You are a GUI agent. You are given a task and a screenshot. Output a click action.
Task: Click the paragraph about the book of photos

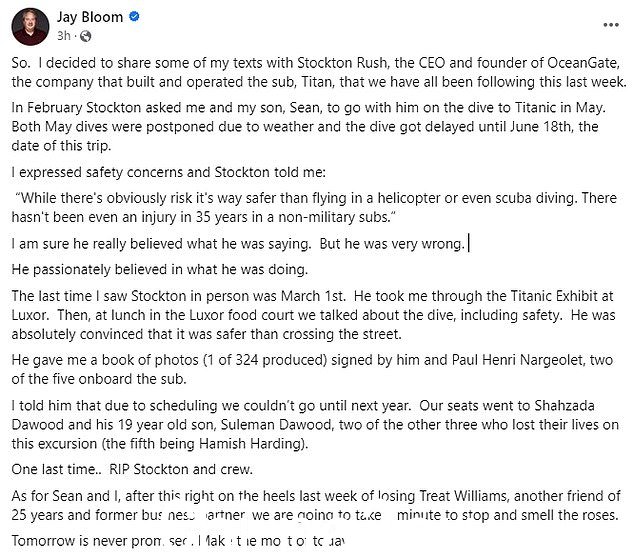click(312, 369)
